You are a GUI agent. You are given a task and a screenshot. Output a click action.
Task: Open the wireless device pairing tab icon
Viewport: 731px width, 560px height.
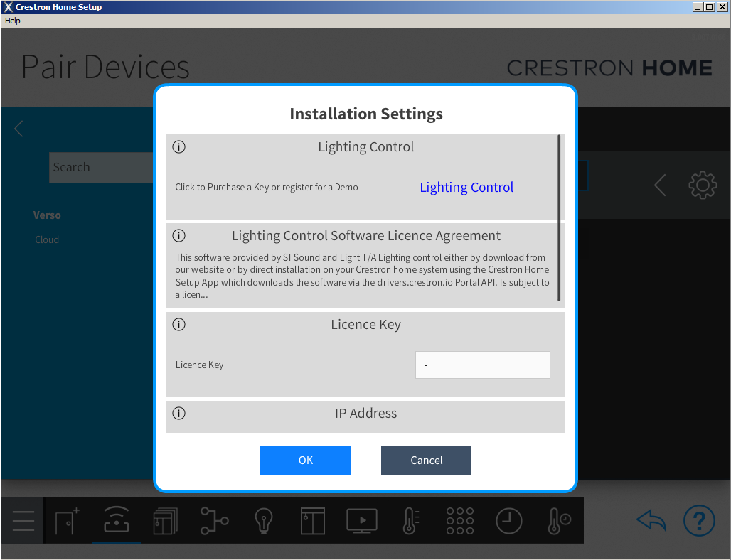click(116, 521)
